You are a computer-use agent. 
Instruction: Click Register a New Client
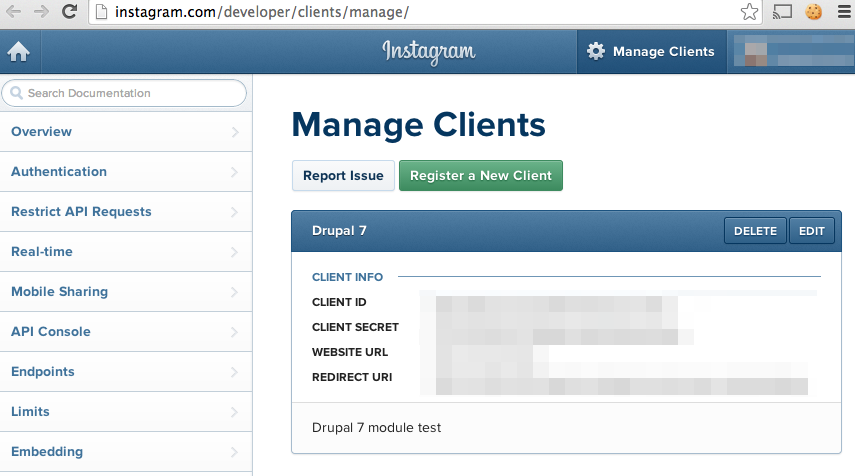[x=481, y=176]
